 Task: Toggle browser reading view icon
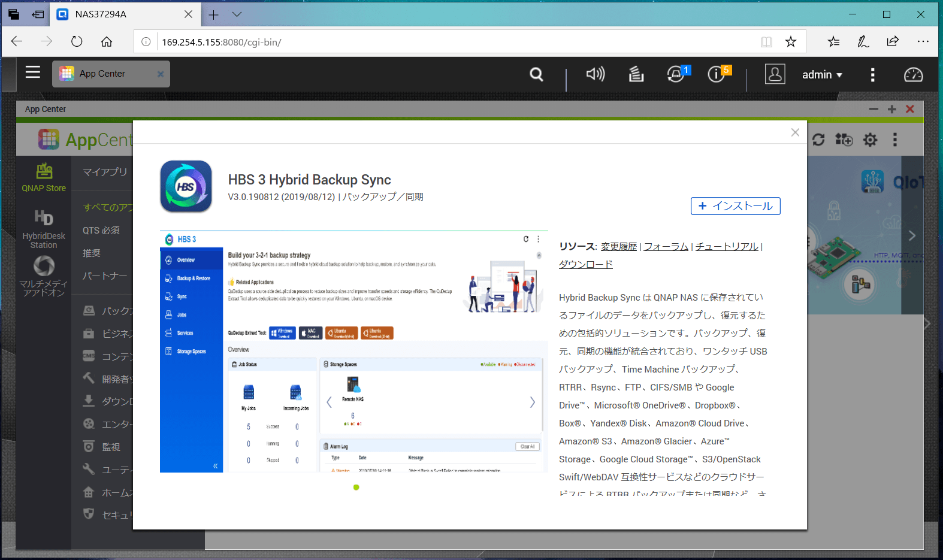click(x=766, y=42)
